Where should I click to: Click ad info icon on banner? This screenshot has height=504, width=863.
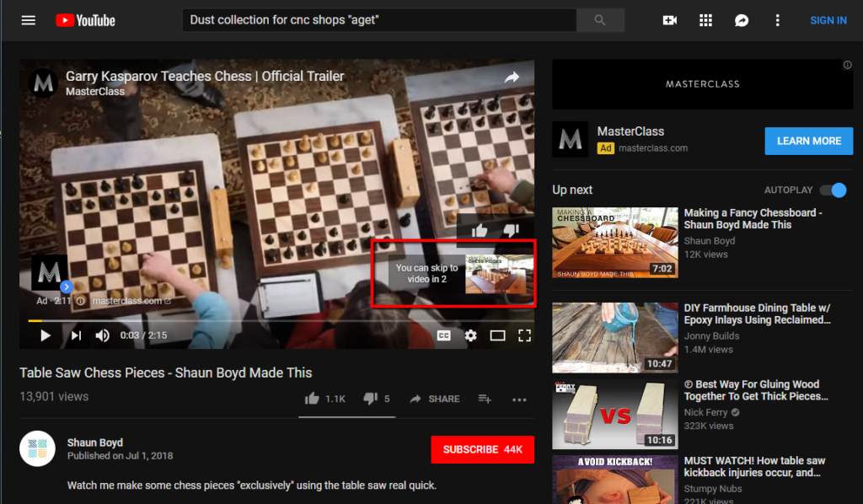tap(848, 65)
